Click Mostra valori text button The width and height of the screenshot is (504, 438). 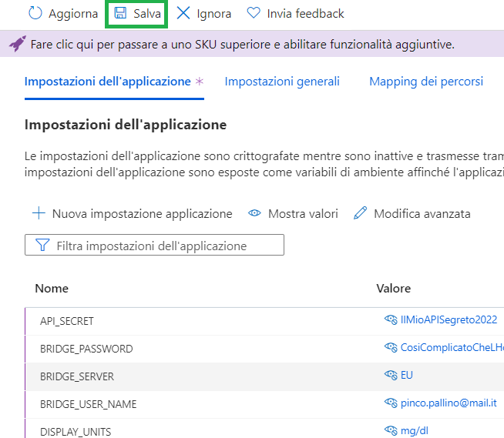click(303, 213)
